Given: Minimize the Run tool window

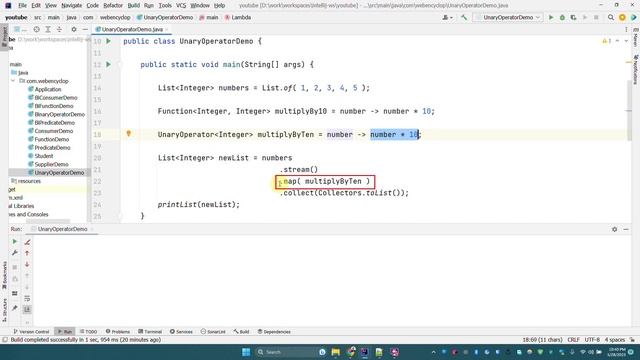Looking at the screenshot, I should (626, 229).
